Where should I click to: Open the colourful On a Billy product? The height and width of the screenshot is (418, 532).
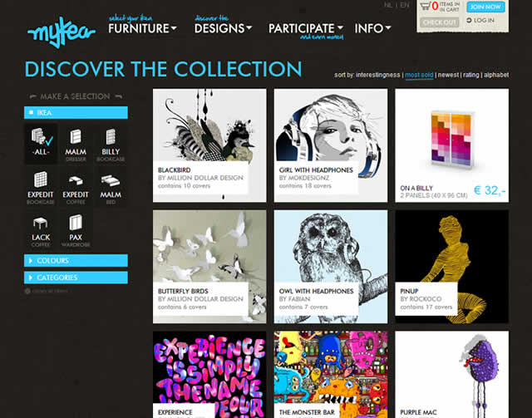point(452,145)
